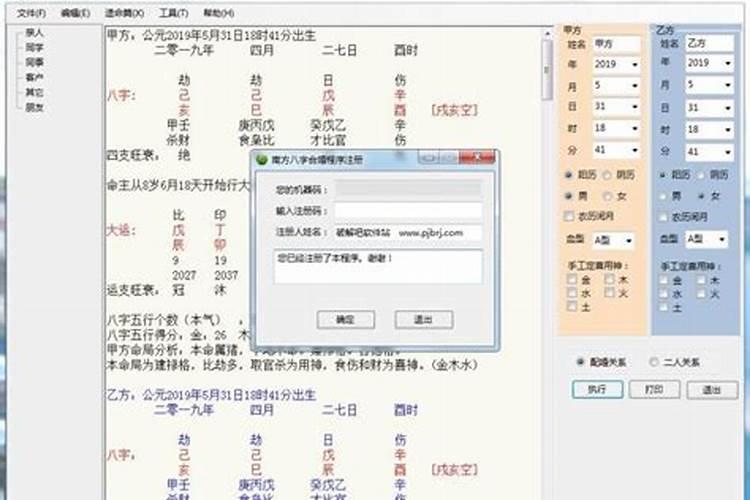Open 甲方 year dropdown showing 2019

tap(635, 64)
